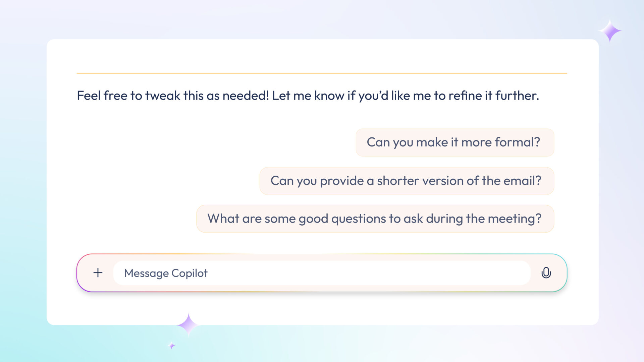Click the "Feel free to tweak this" response text
644x362 pixels.
pyautogui.click(x=308, y=96)
